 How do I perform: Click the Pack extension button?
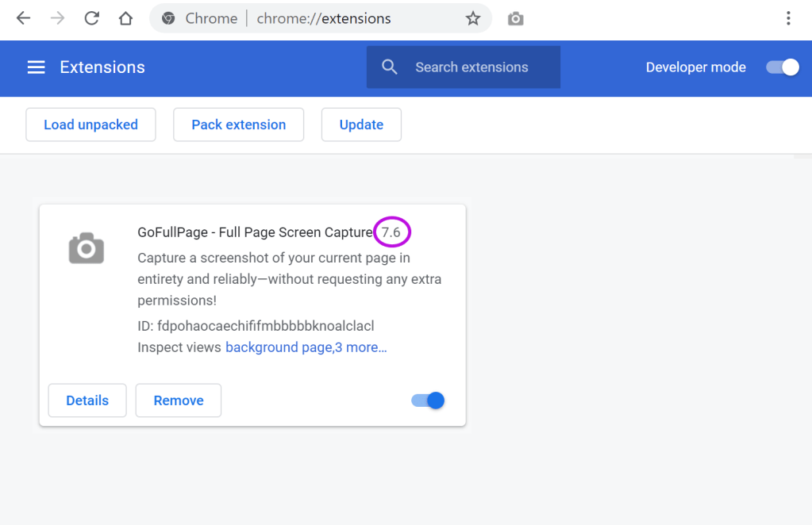(x=238, y=125)
